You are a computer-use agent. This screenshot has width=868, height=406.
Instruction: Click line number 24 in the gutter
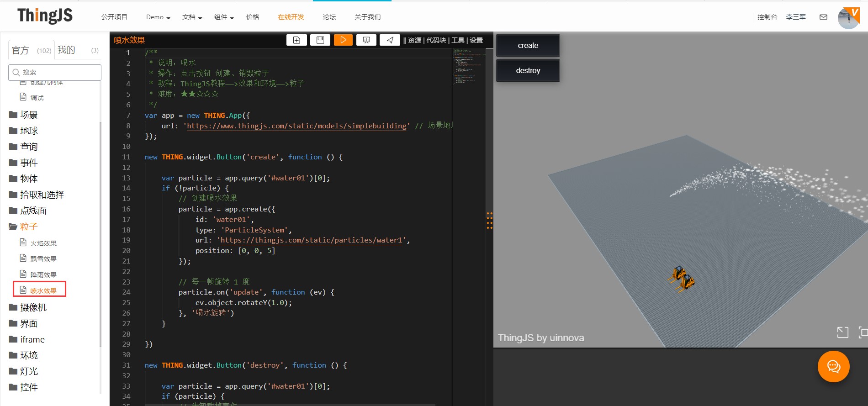[126, 292]
